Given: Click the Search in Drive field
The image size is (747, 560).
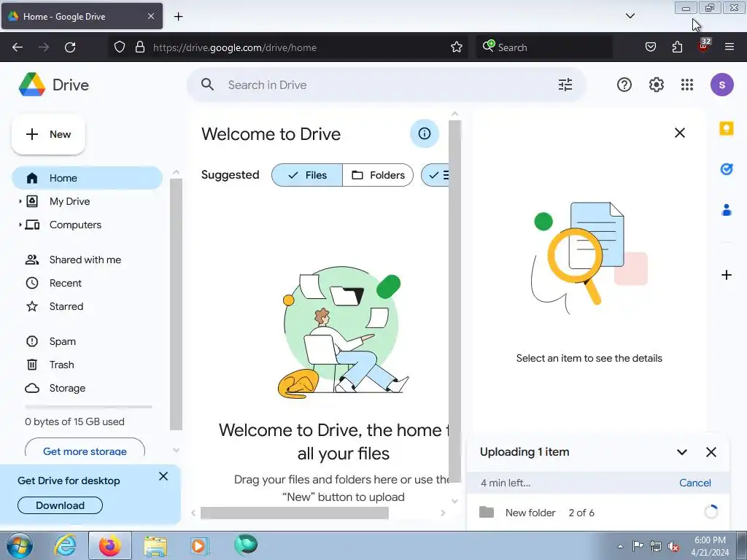Looking at the screenshot, I should click(x=386, y=85).
